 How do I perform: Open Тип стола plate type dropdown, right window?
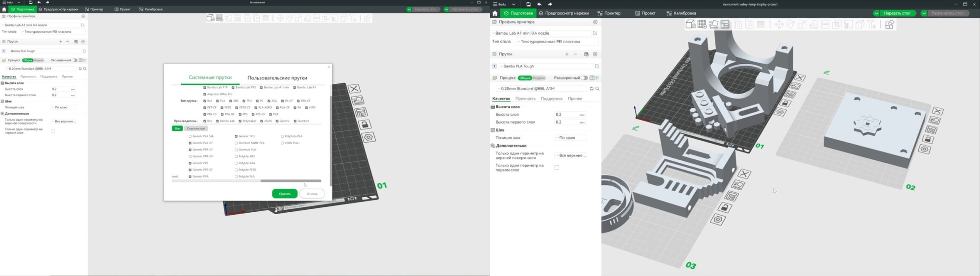[558, 42]
